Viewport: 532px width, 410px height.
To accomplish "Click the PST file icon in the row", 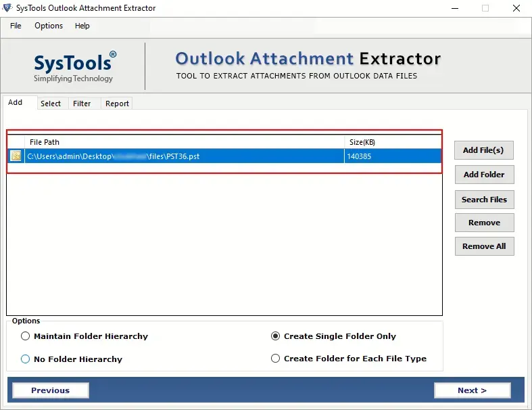I will tap(16, 156).
